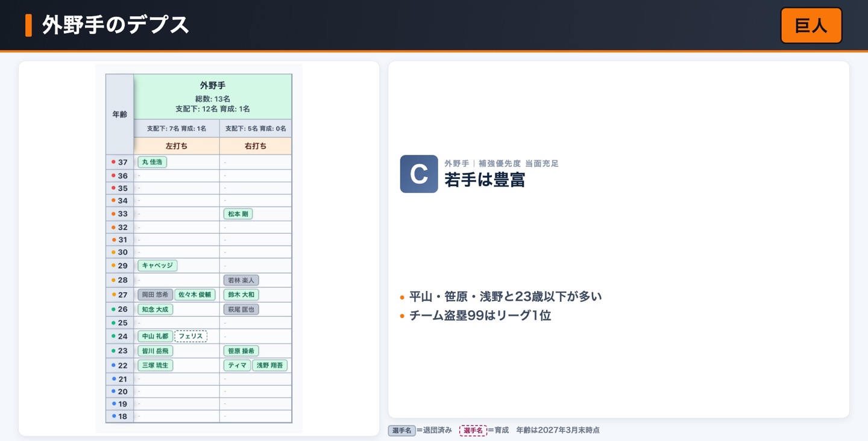Click 外野手｜補強優先度 当面充足 subtitle
The height and width of the screenshot is (441, 868).
[x=502, y=163]
